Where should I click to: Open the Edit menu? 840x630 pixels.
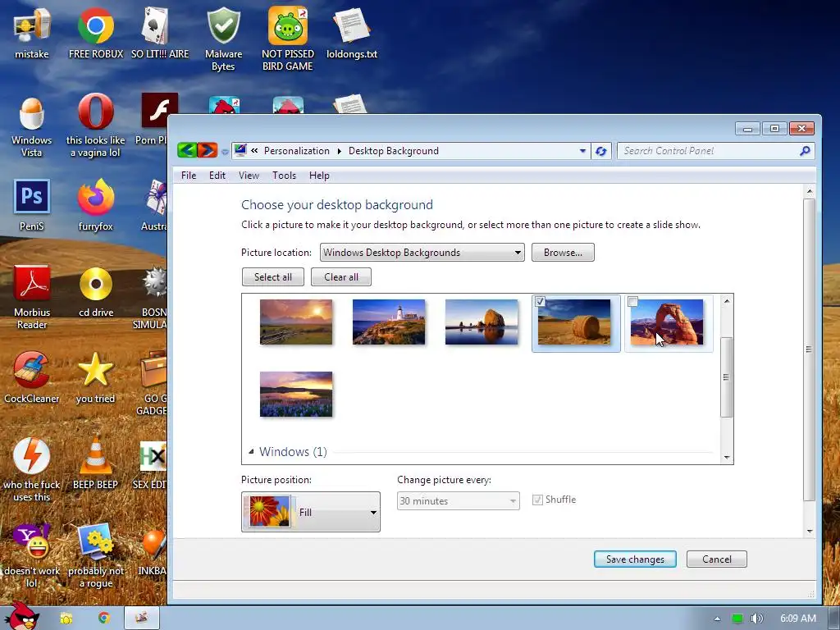(x=217, y=176)
